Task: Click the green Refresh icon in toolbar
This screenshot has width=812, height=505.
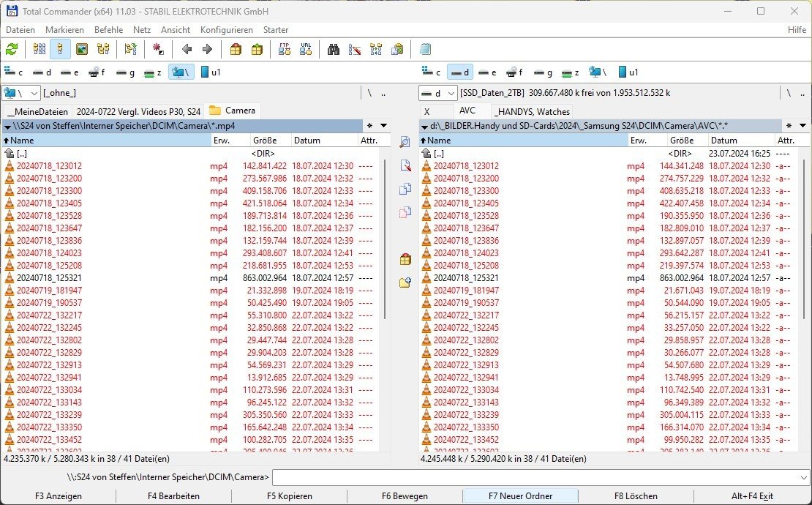Action: (x=12, y=50)
